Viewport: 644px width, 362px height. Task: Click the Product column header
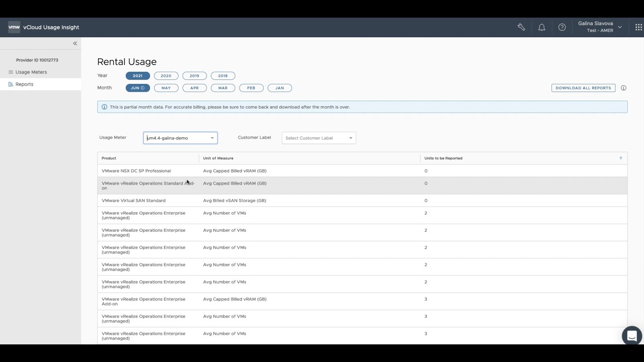point(109,158)
